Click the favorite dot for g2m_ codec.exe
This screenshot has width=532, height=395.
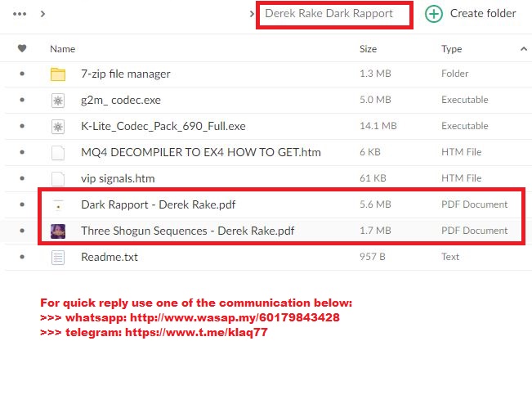point(22,100)
